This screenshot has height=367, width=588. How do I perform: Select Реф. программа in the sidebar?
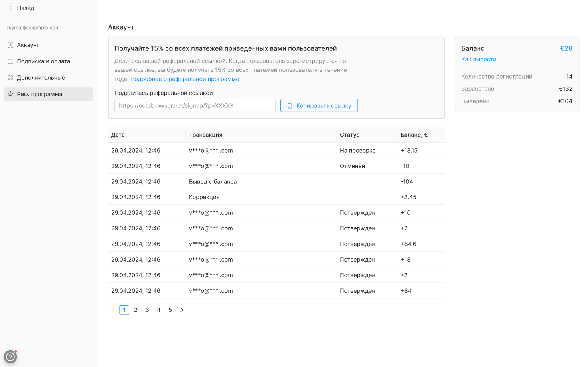(49, 94)
